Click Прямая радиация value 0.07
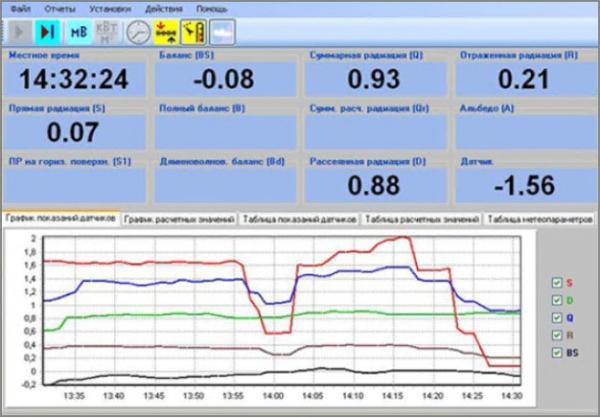Viewport: 600px width, 418px height. click(x=73, y=132)
